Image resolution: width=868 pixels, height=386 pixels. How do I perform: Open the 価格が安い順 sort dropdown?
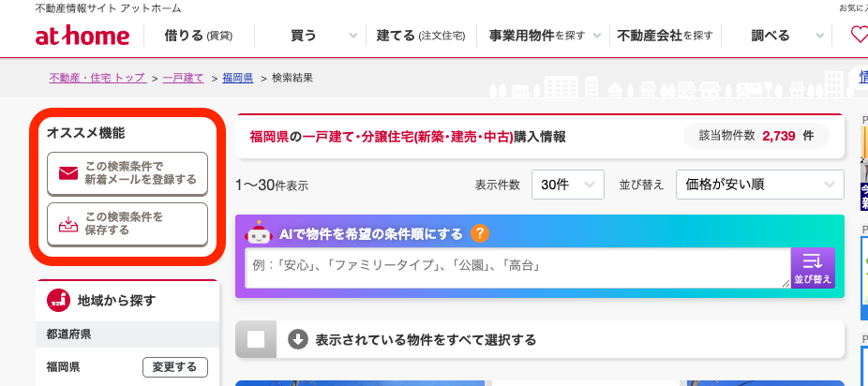pyautogui.click(x=759, y=185)
